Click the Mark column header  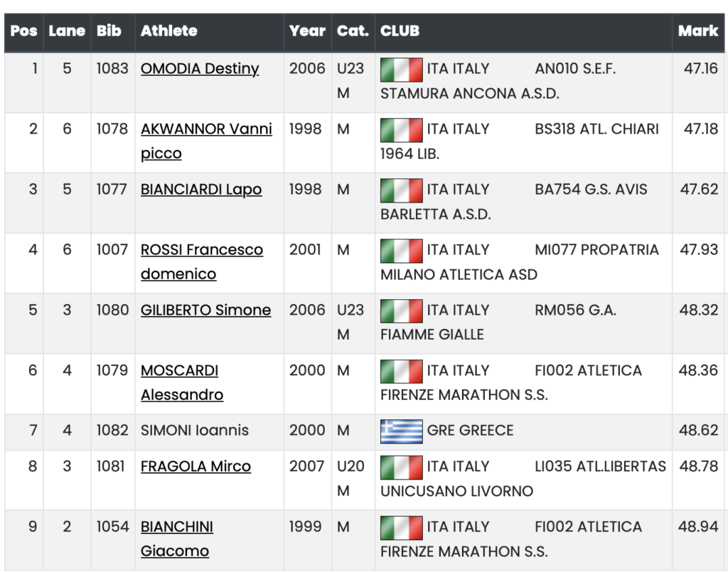(x=697, y=31)
